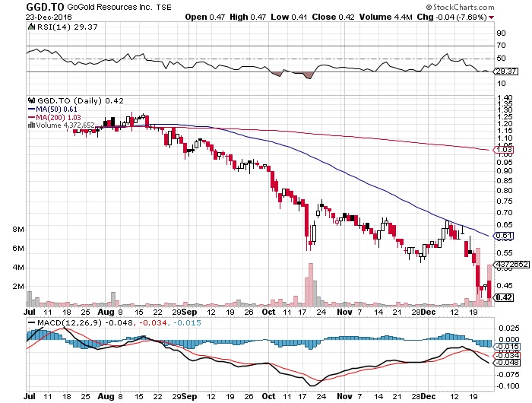Click Aug on the axis below the MACD panel

pyautogui.click(x=106, y=396)
